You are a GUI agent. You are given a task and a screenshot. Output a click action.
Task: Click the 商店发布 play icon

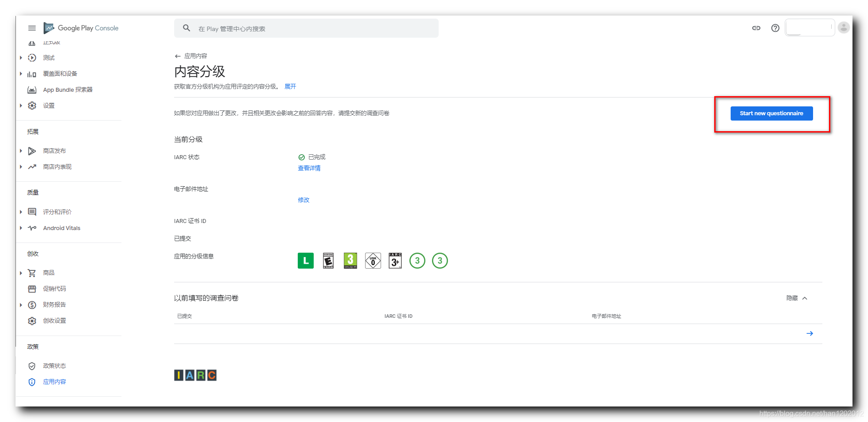click(32, 151)
